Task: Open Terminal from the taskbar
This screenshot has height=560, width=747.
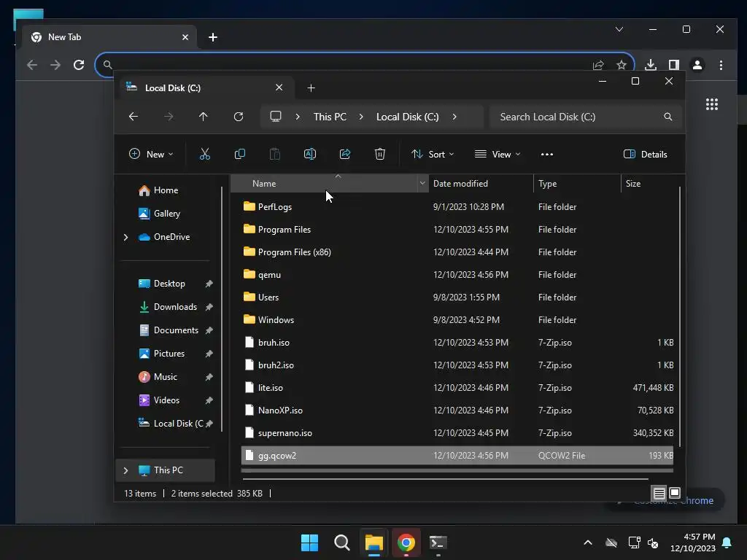Action: [438, 542]
